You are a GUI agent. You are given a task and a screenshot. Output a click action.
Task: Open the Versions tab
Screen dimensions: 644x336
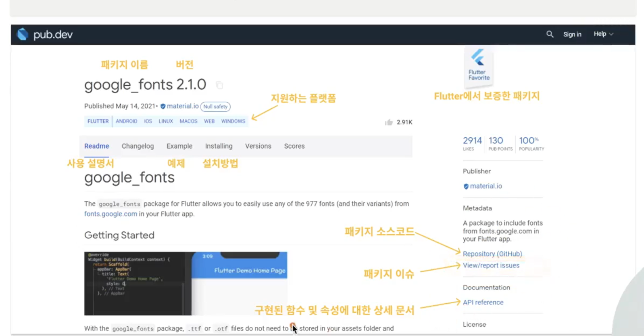pos(258,146)
